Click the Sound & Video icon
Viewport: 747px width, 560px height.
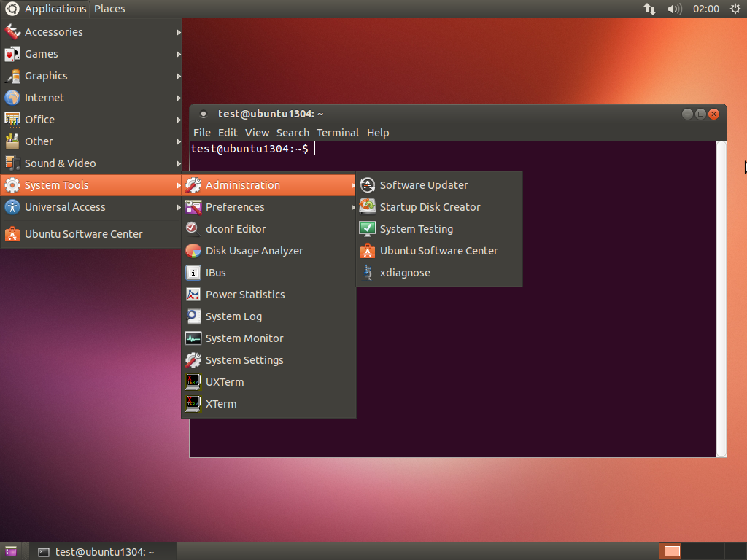[12, 163]
